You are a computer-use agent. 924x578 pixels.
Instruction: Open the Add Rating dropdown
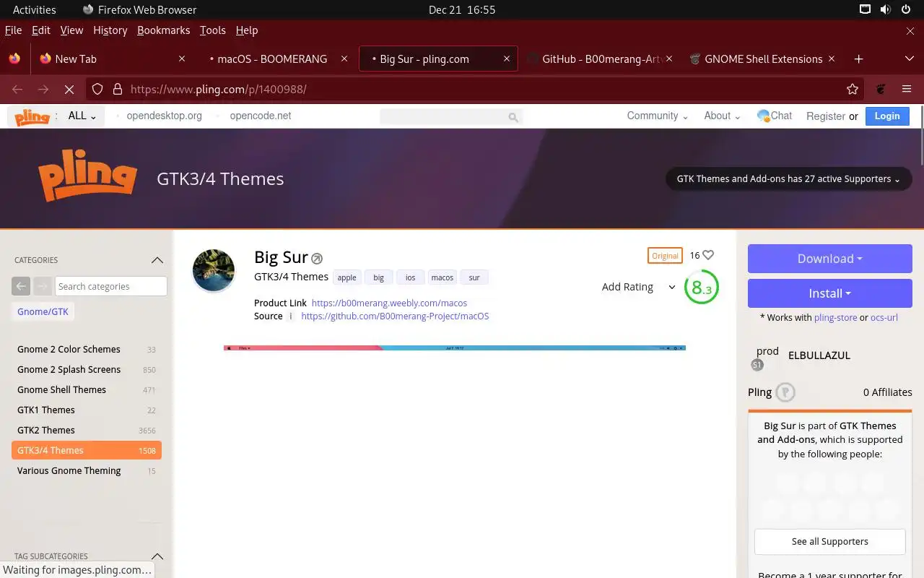coord(638,287)
